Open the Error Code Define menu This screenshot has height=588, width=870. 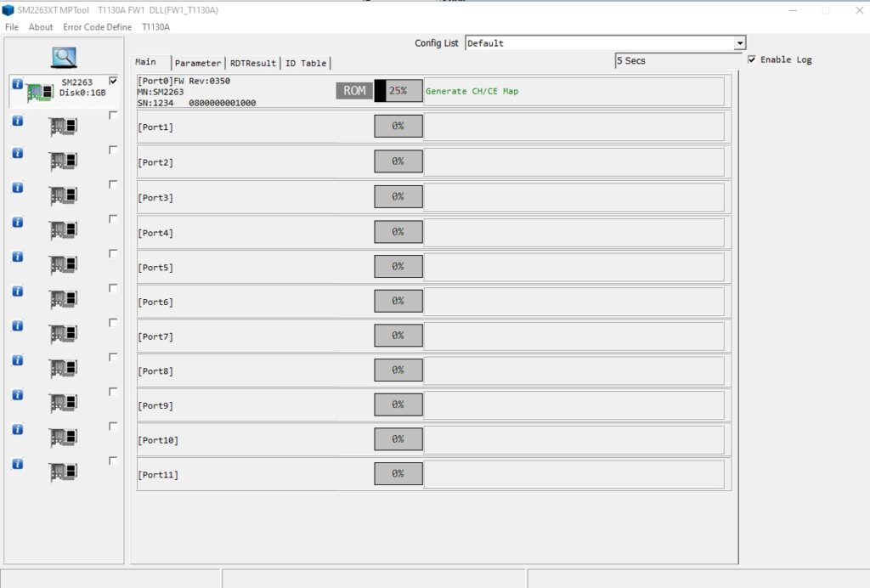pyautogui.click(x=97, y=26)
